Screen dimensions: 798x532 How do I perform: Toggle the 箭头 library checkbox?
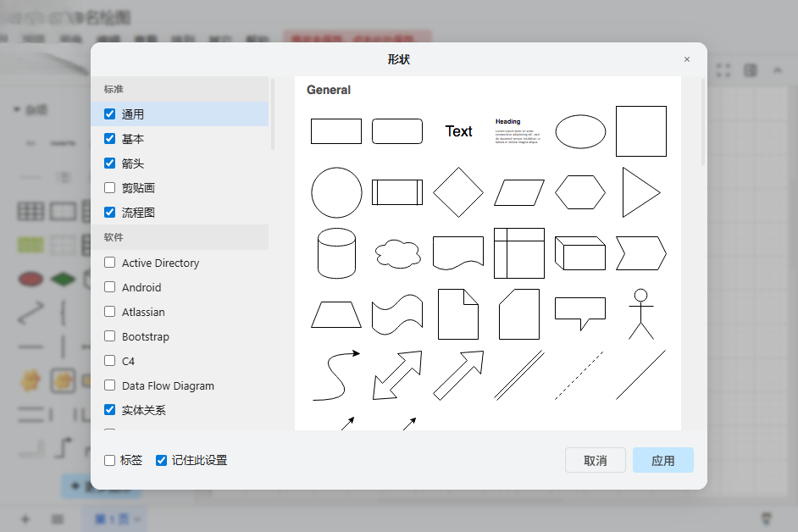click(x=109, y=163)
